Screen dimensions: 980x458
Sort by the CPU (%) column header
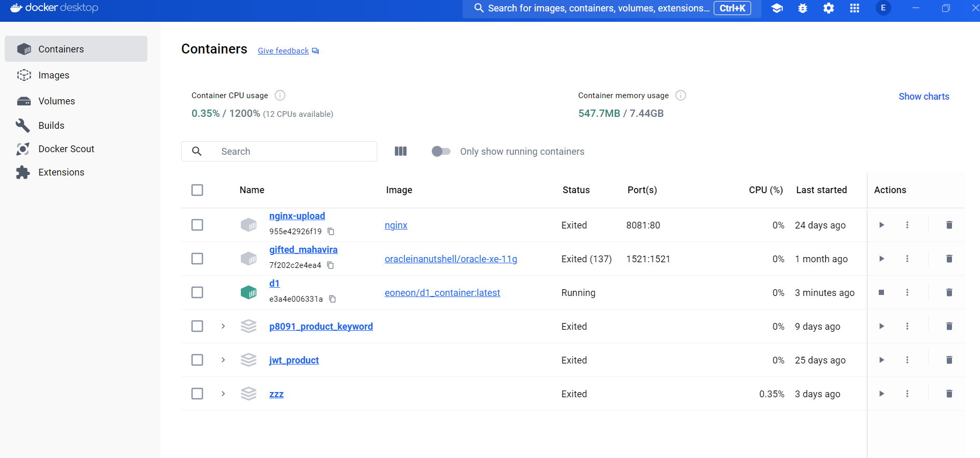766,190
